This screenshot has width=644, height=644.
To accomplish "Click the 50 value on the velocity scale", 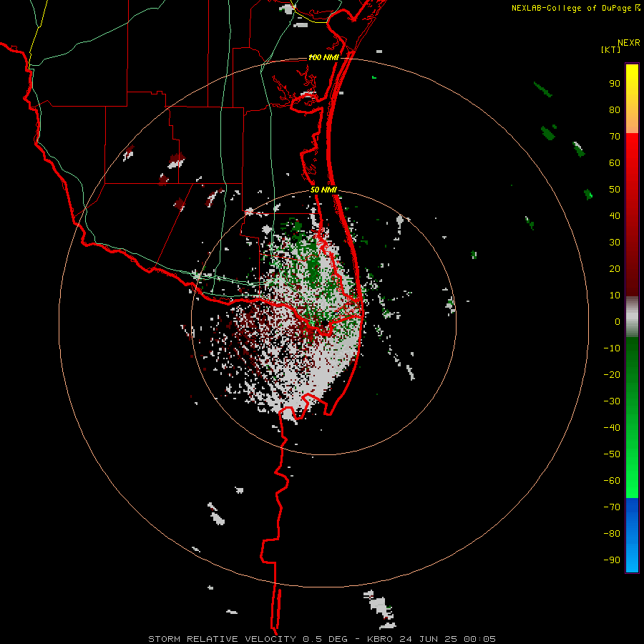I will point(615,190).
